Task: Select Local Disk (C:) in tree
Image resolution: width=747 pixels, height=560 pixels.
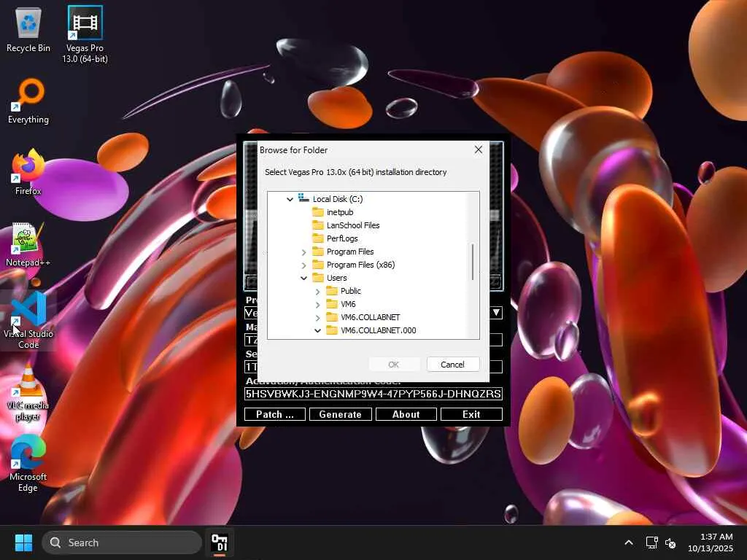Action: pos(338,199)
